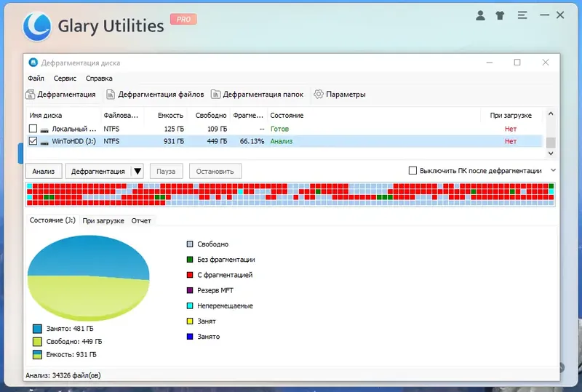Switch to the Отчет tab

[x=141, y=220]
